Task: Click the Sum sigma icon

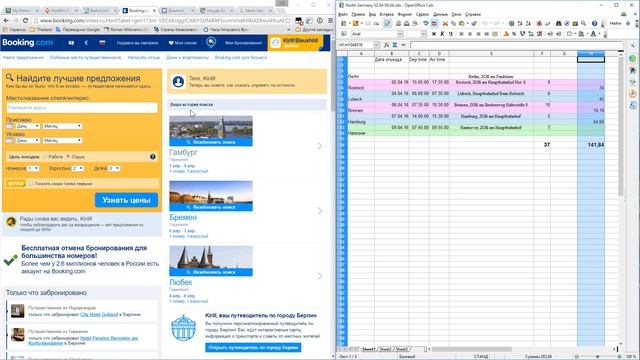Action: pyautogui.click(x=395, y=45)
